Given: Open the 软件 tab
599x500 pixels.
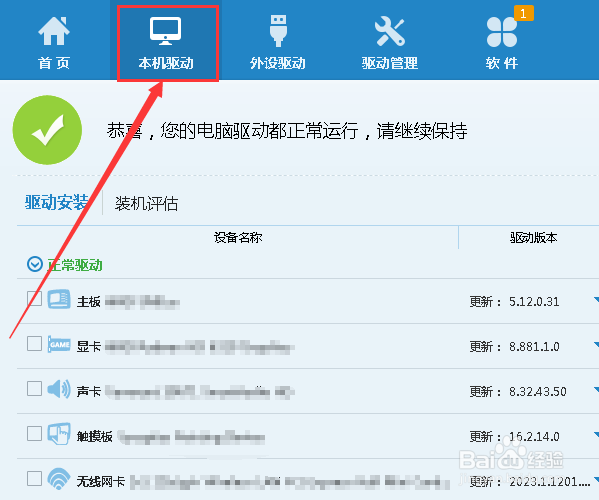Looking at the screenshot, I should click(x=502, y=43).
